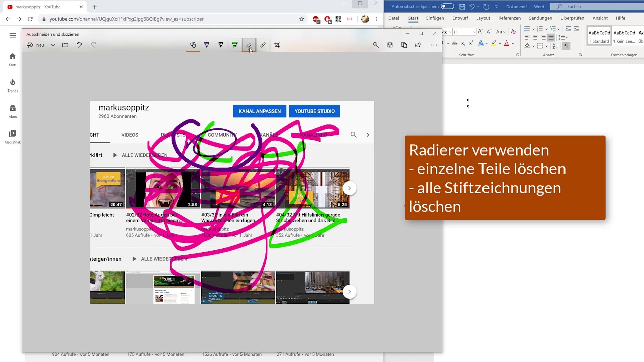644x362 pixels.
Task: Save the snip with the floppy icon
Action: [x=390, y=45]
